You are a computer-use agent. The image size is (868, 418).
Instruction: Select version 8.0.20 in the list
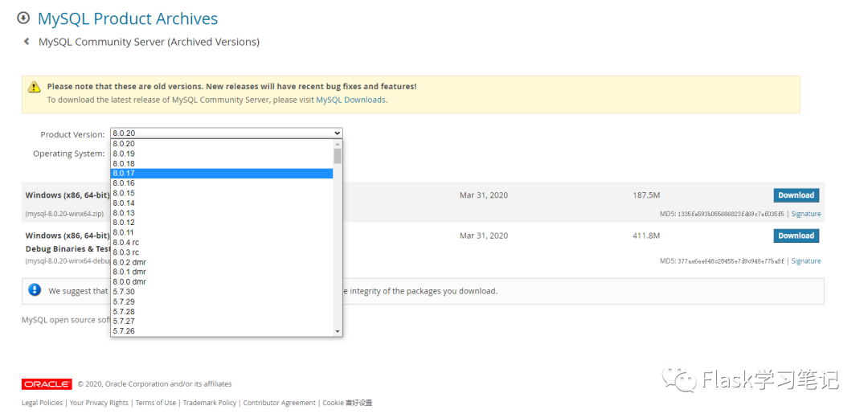222,143
